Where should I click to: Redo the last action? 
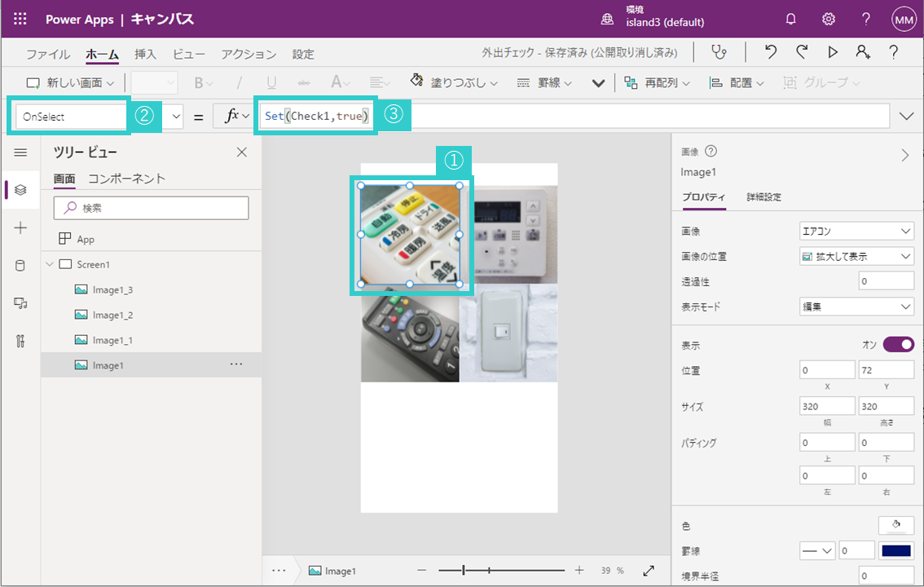coord(802,52)
